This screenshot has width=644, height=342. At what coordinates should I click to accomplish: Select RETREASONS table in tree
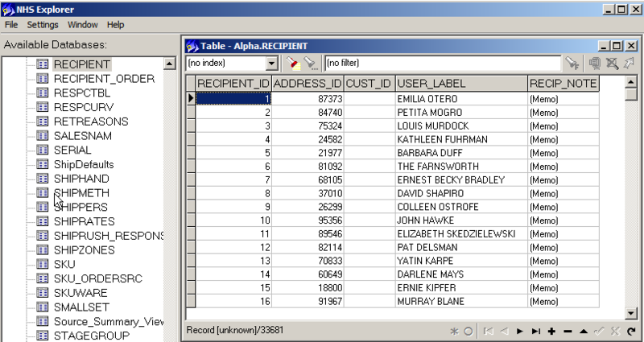click(x=91, y=122)
